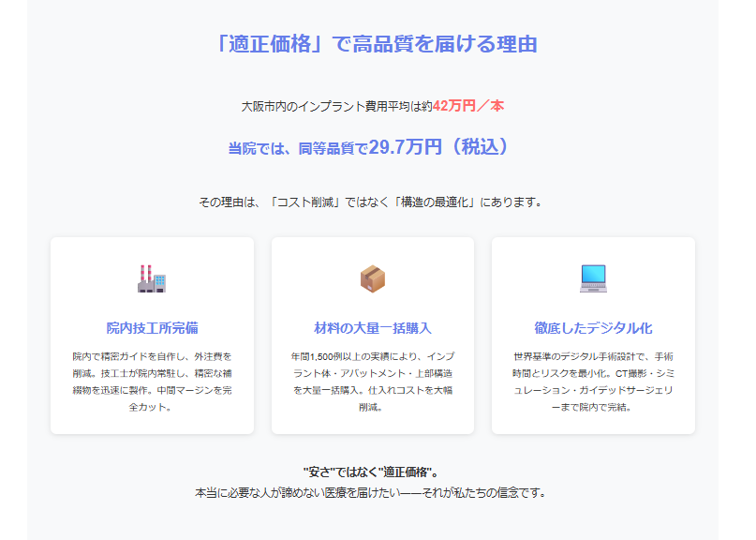Click the red 42万円／本 price text
The image size is (756, 540).
click(x=467, y=106)
